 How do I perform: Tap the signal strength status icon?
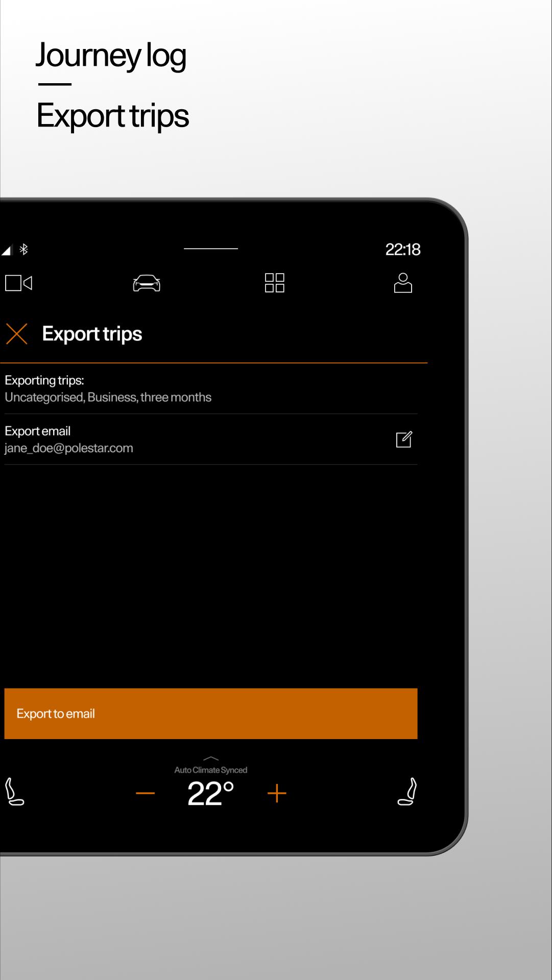point(6,250)
